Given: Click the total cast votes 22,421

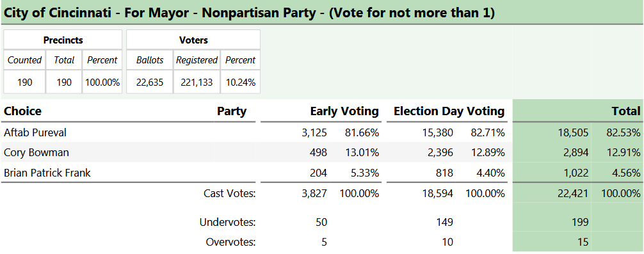Looking at the screenshot, I should point(574,193).
